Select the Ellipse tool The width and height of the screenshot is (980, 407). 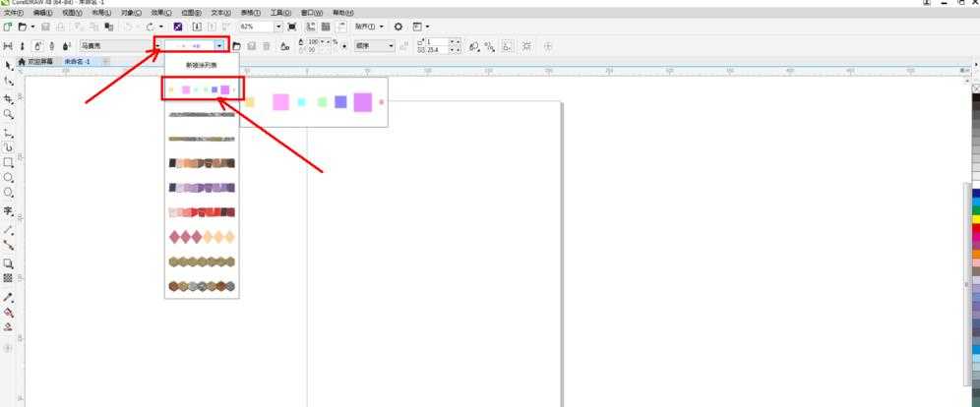coord(9,178)
